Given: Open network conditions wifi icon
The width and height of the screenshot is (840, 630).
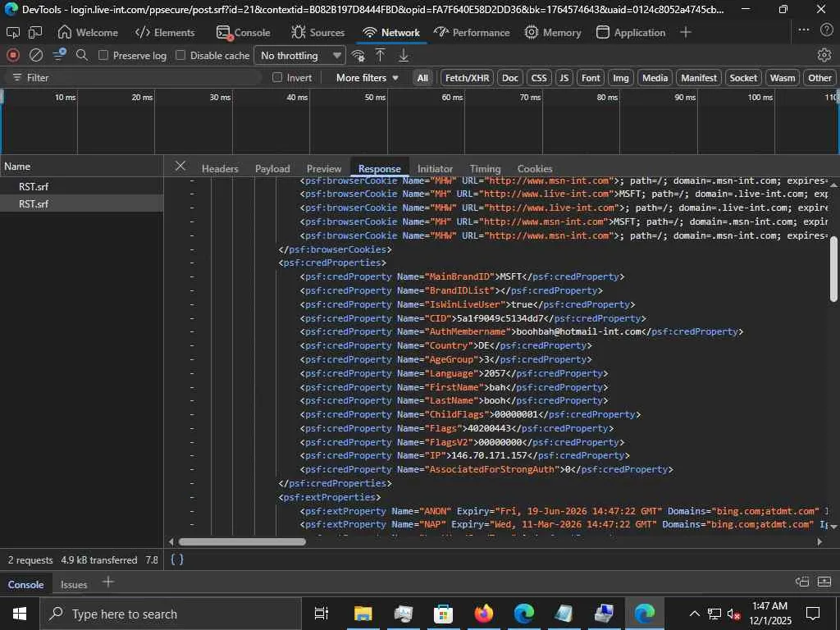Looking at the screenshot, I should 358,55.
